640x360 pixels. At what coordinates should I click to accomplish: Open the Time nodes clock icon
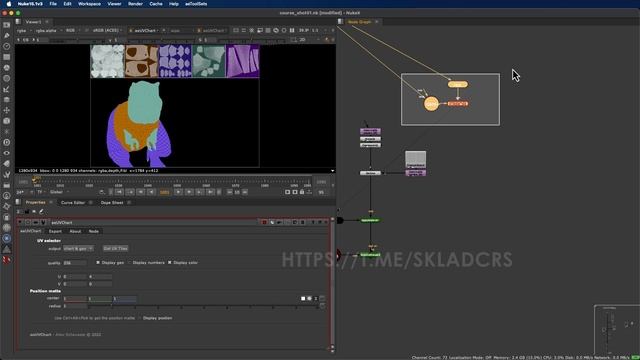[7, 46]
